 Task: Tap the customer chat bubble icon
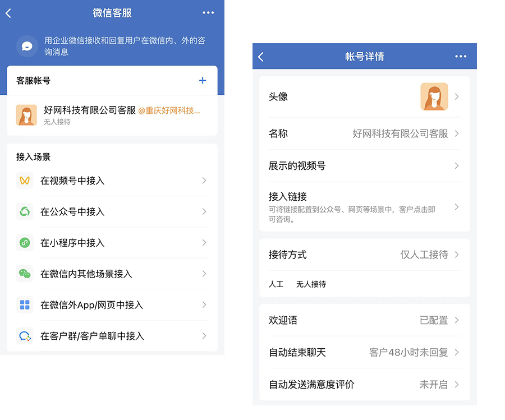click(25, 336)
